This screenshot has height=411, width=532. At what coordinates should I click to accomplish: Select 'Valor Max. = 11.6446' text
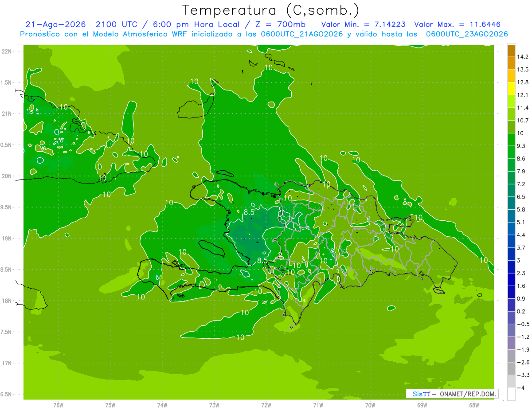[458, 24]
